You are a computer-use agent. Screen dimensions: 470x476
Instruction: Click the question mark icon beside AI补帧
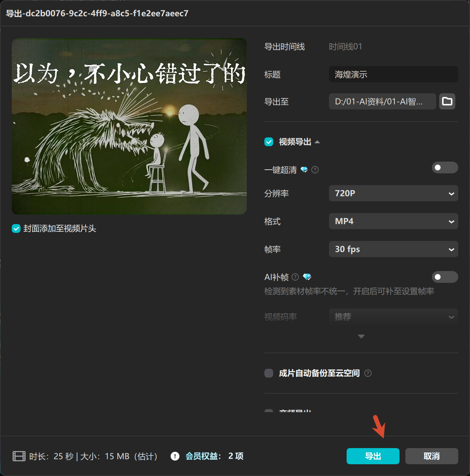pos(295,277)
